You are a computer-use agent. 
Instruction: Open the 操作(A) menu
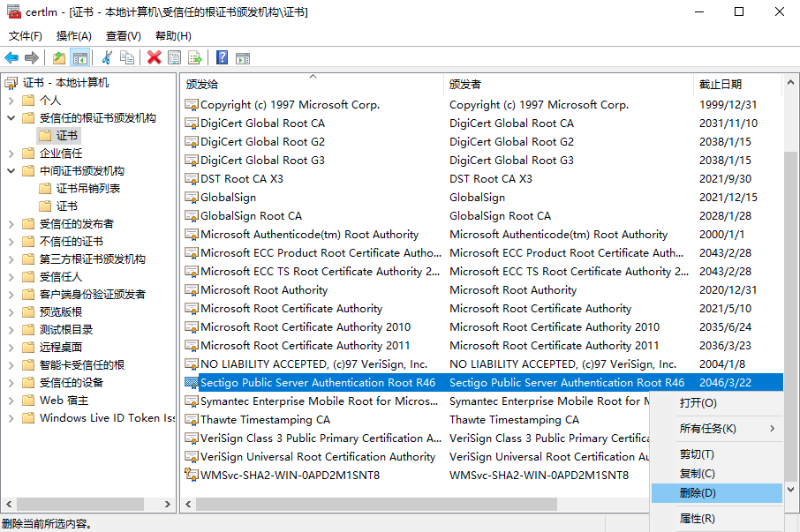pos(73,36)
